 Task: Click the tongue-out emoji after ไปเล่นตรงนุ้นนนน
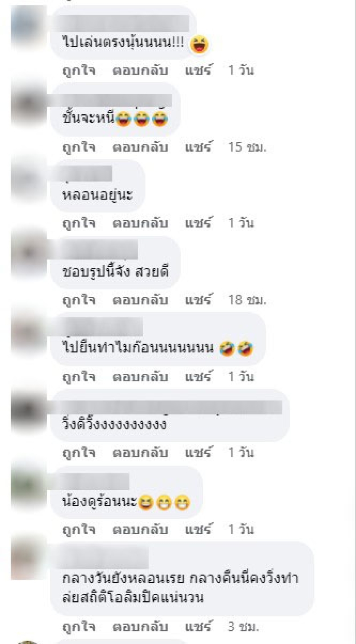(x=199, y=44)
